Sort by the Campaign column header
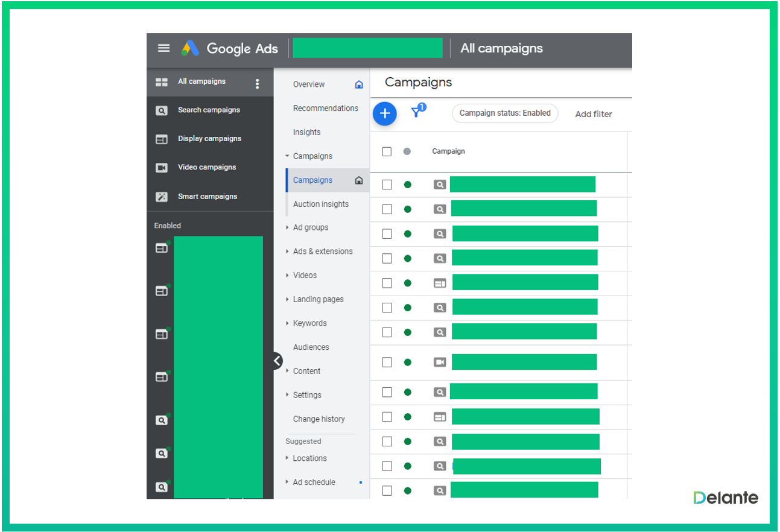 (448, 151)
